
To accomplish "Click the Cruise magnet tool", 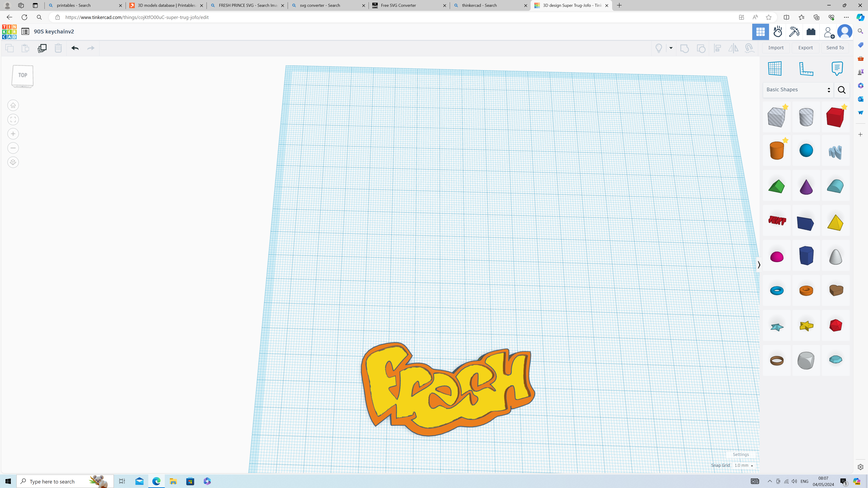I will tap(749, 48).
